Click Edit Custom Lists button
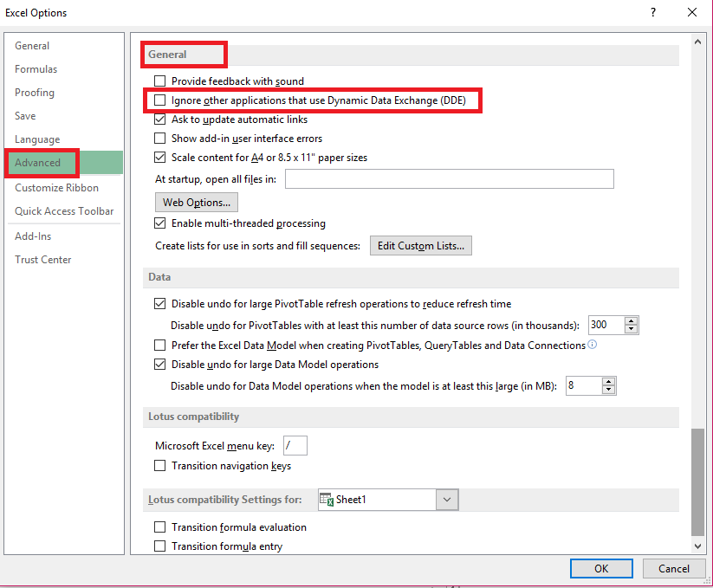The width and height of the screenshot is (713, 588). pyautogui.click(x=421, y=245)
